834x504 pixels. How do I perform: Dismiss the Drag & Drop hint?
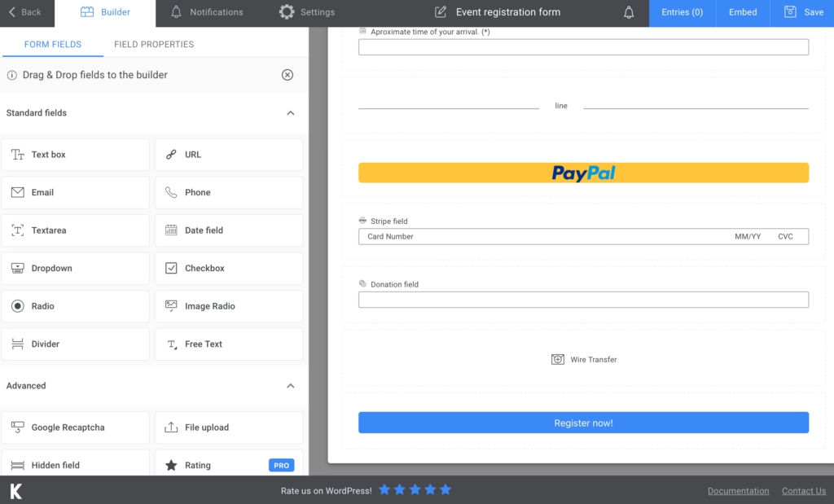(x=288, y=75)
